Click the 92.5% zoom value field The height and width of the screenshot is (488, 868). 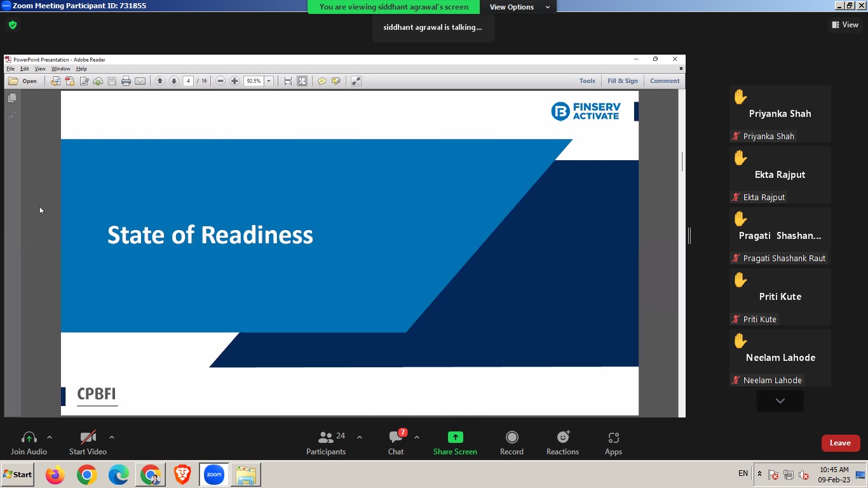[x=254, y=81]
